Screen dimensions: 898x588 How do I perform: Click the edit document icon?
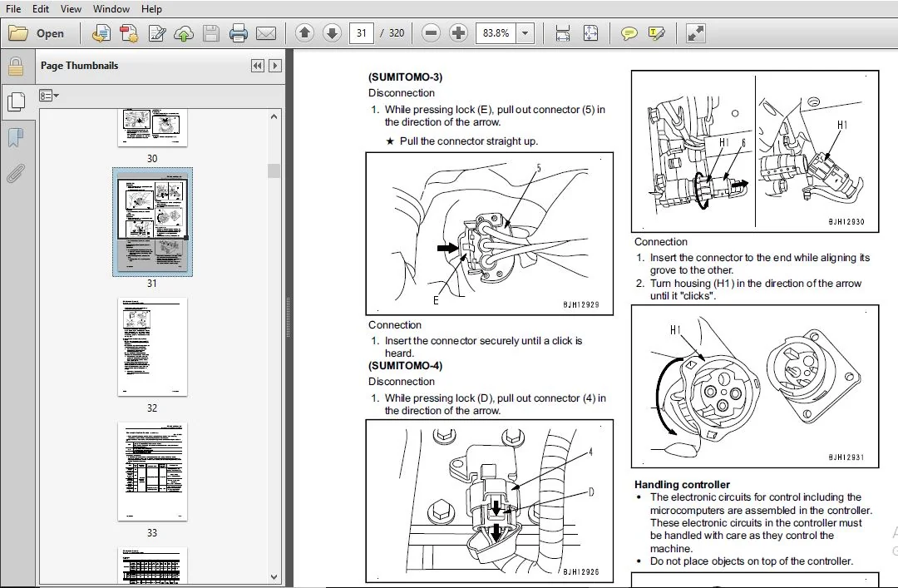156,33
